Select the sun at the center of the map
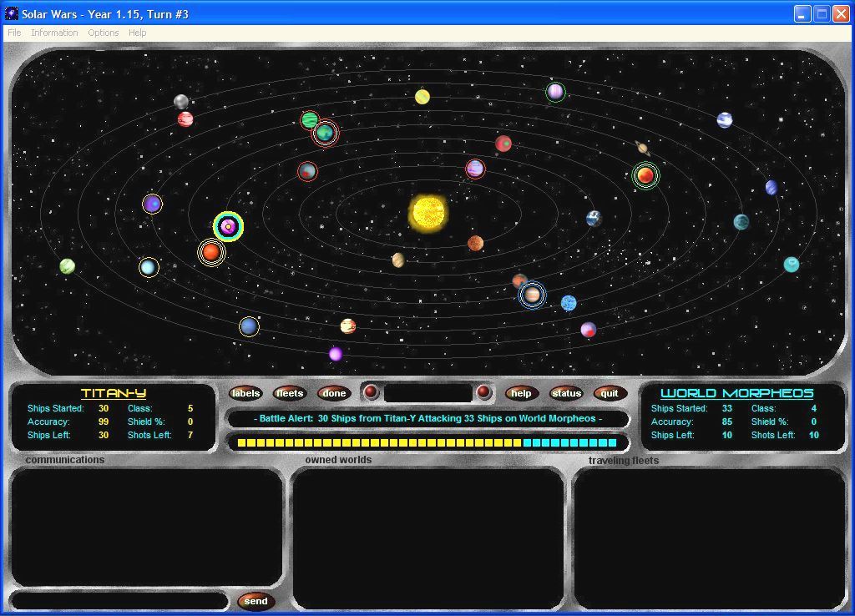 pos(429,215)
